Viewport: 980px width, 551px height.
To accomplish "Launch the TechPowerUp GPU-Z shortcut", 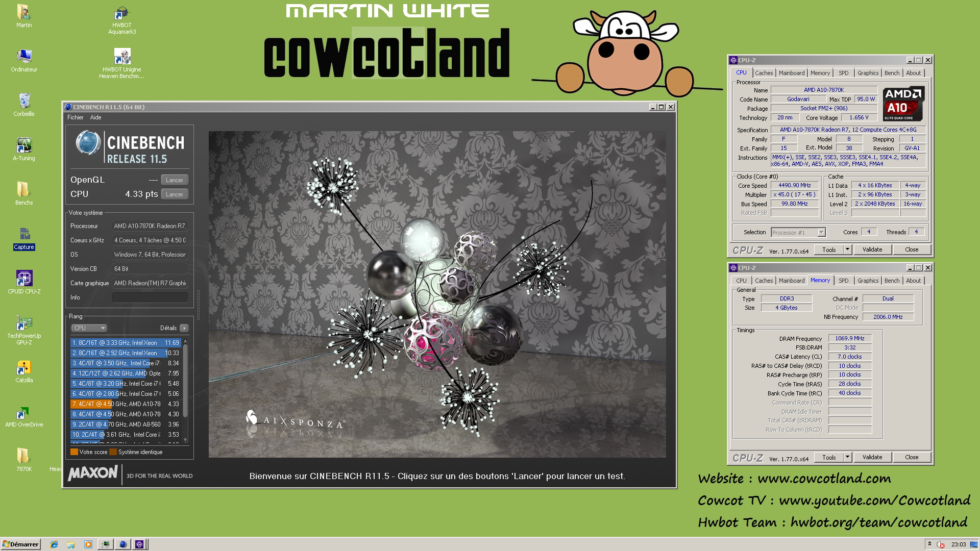I will click(x=24, y=330).
